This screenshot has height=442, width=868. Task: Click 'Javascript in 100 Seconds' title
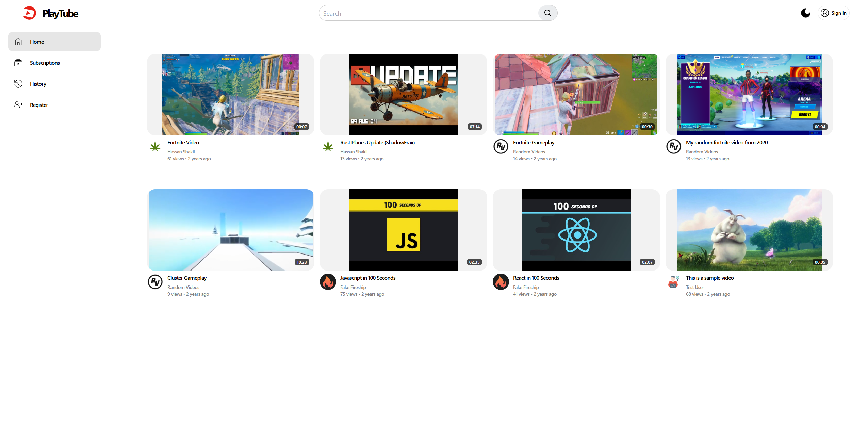coord(368,278)
